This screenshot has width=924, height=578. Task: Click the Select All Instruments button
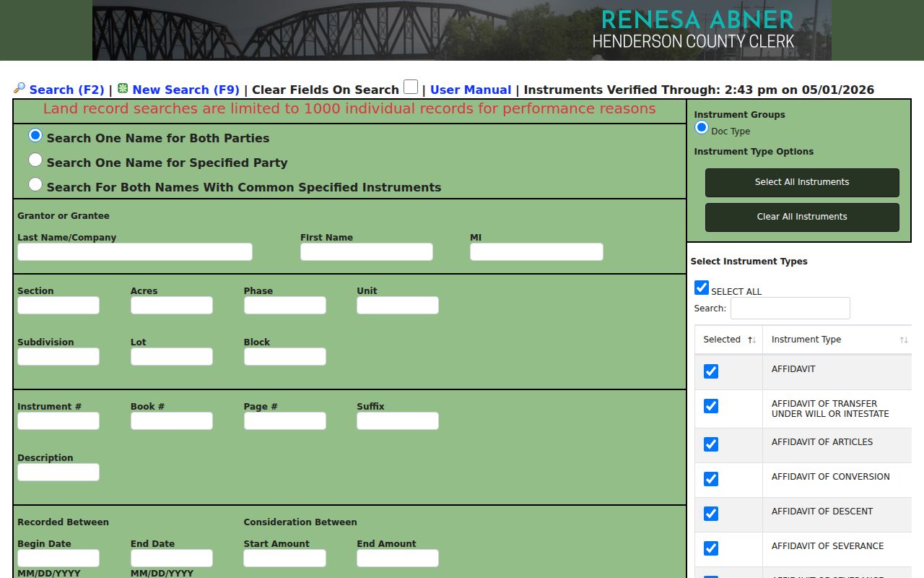[802, 183]
